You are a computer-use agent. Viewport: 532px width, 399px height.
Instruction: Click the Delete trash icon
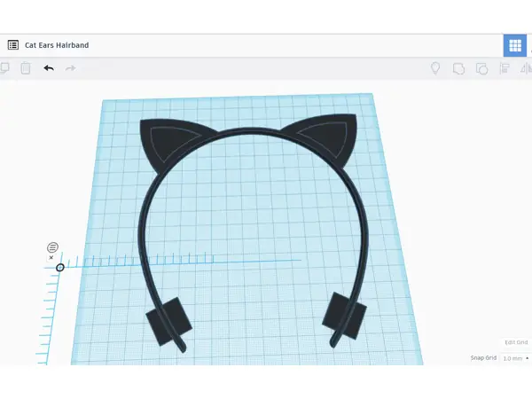tap(26, 68)
